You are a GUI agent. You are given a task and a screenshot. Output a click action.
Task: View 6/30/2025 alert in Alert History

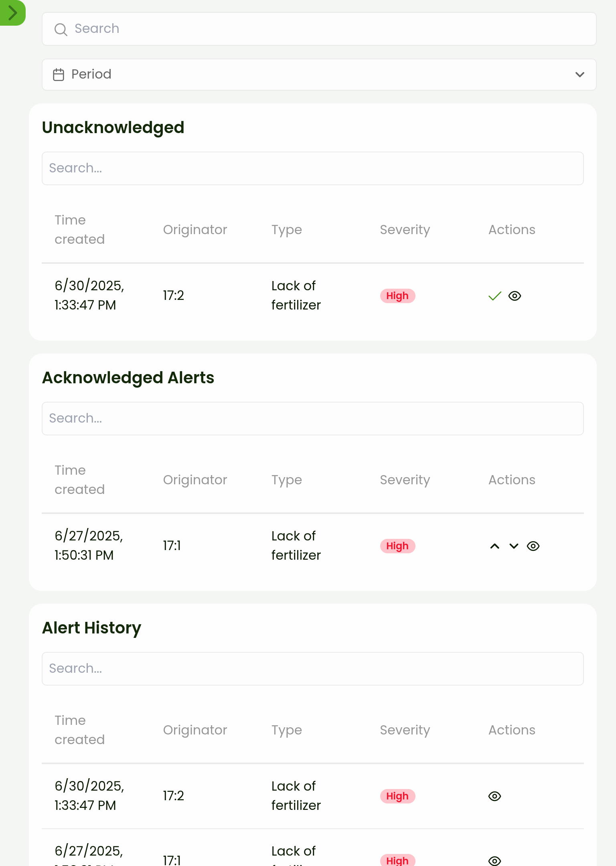click(494, 796)
